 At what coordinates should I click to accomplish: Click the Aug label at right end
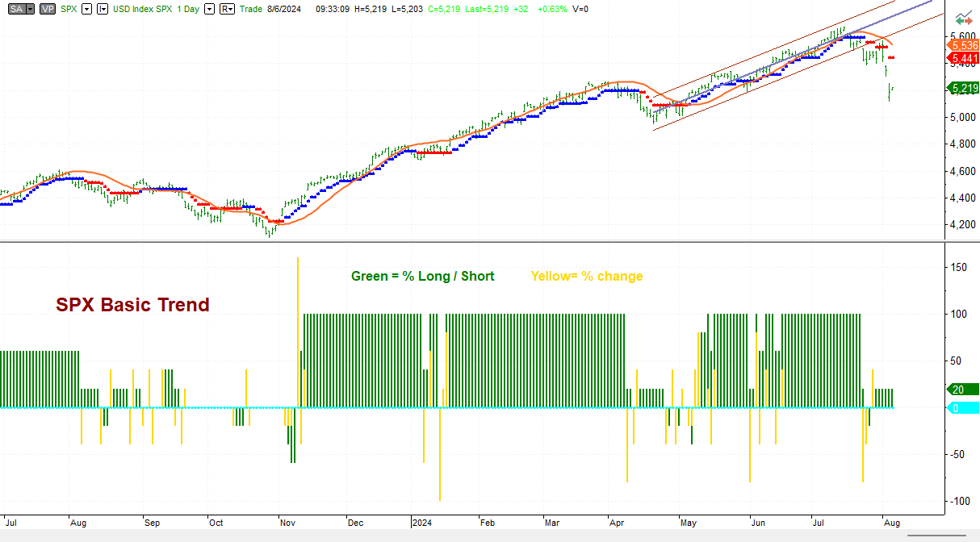pos(891,522)
